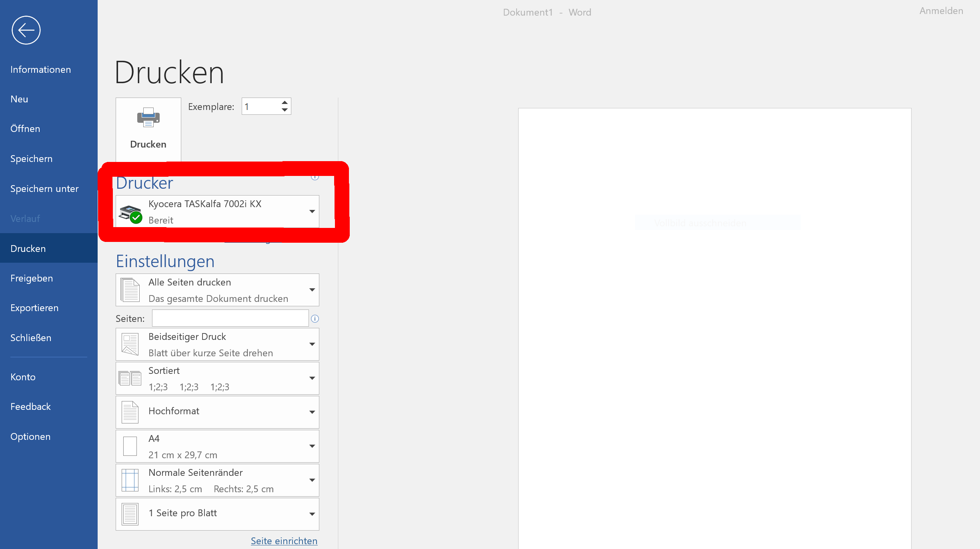
Task: Select Exportieren in the backstage menu
Action: pyautogui.click(x=34, y=308)
